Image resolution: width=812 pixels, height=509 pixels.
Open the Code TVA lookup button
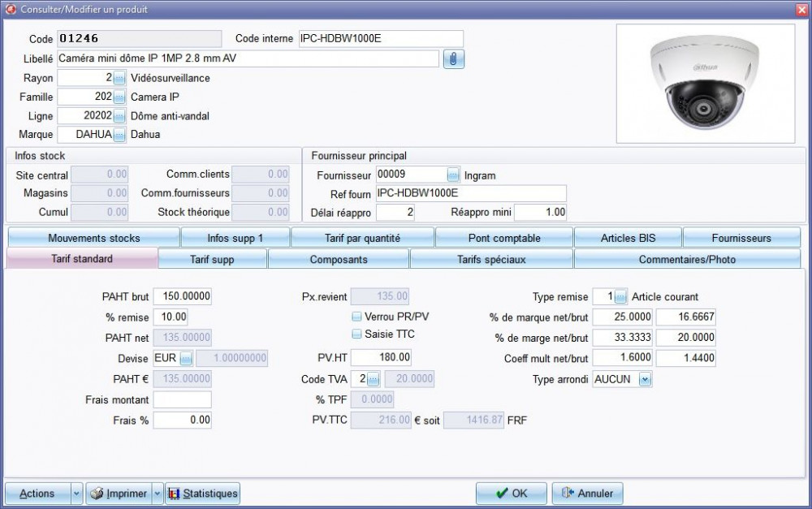click(374, 379)
